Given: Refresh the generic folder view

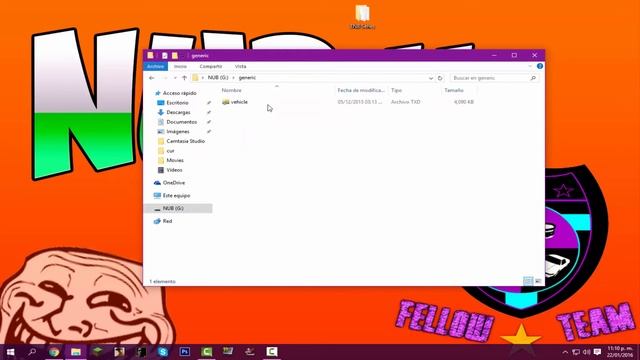Looking at the screenshot, I should 440,78.
